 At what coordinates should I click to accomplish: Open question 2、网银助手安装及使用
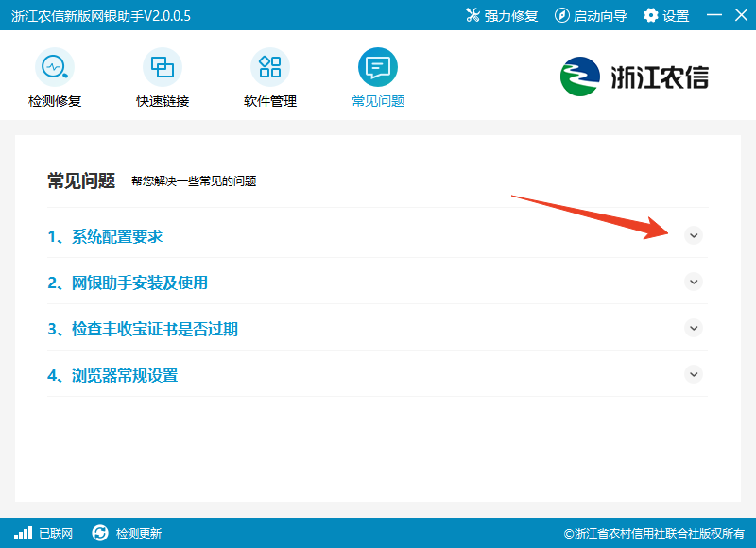(128, 283)
